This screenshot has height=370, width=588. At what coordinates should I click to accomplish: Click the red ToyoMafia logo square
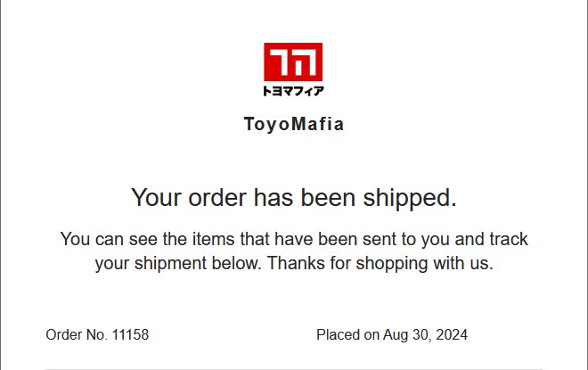(x=293, y=62)
